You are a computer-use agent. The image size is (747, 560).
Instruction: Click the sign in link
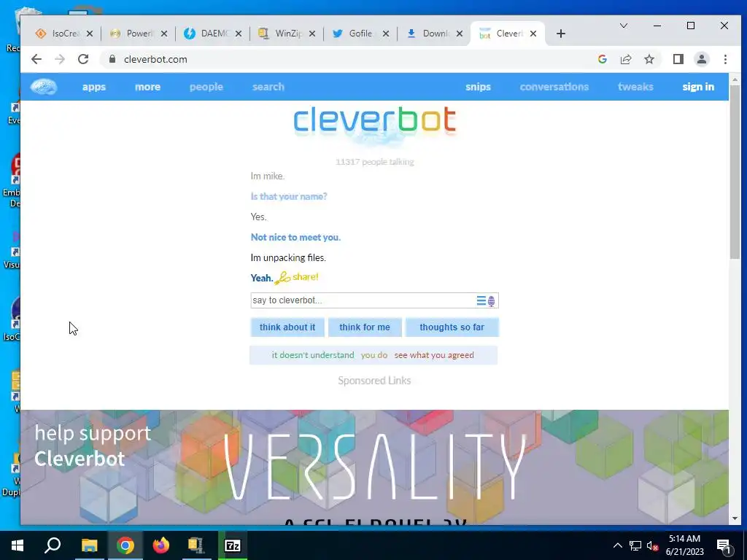click(x=698, y=87)
